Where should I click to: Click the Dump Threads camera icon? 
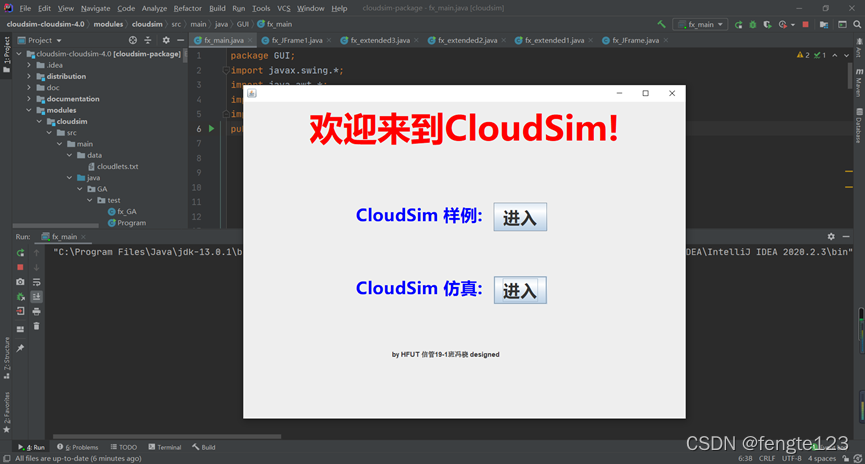point(20,282)
